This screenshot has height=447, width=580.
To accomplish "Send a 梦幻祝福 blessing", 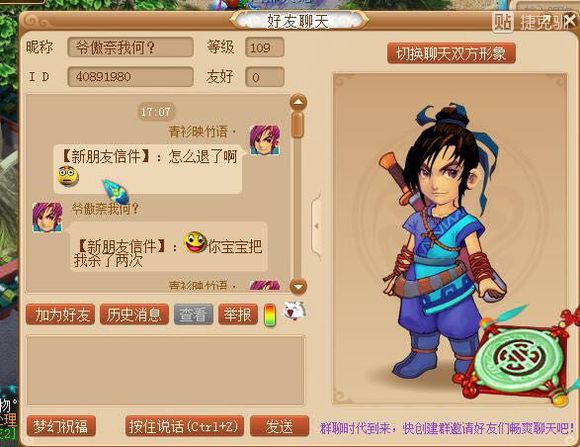I will 61,426.
